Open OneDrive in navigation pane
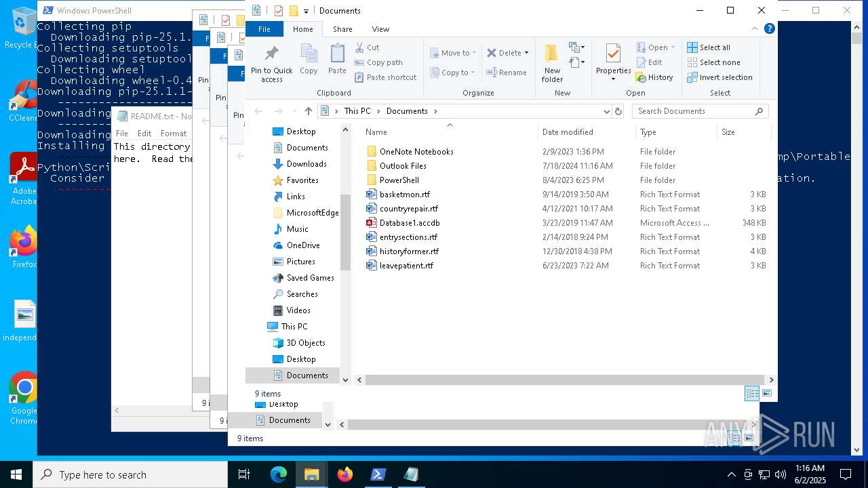This screenshot has width=868, height=488. coord(296,245)
